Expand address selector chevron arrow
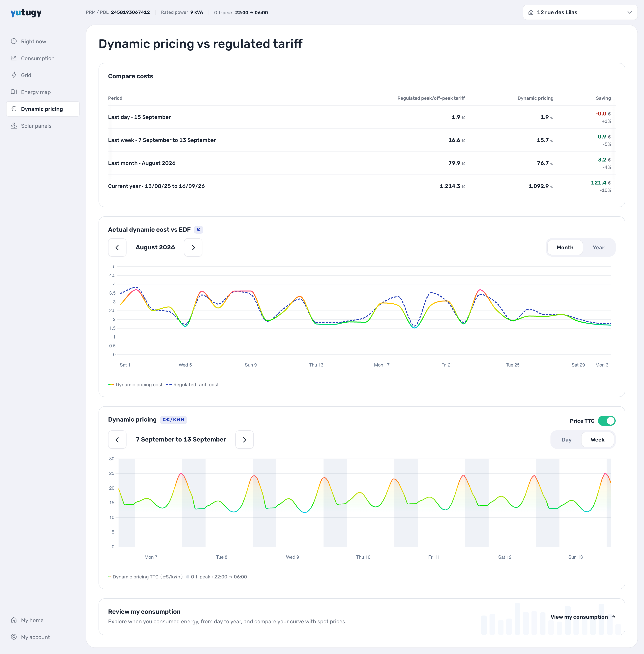 630,12
